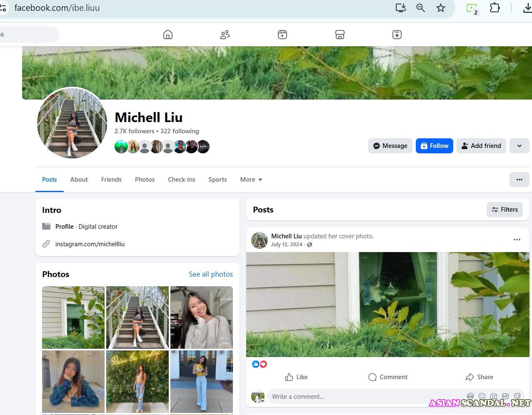
Task: Click the link icon beside the Instagram URL
Action: click(x=46, y=244)
